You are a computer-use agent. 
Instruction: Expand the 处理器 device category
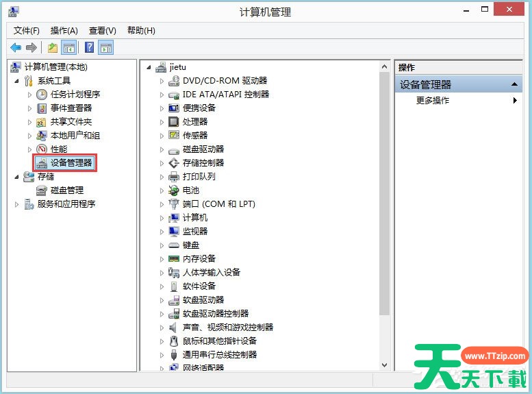coord(162,122)
